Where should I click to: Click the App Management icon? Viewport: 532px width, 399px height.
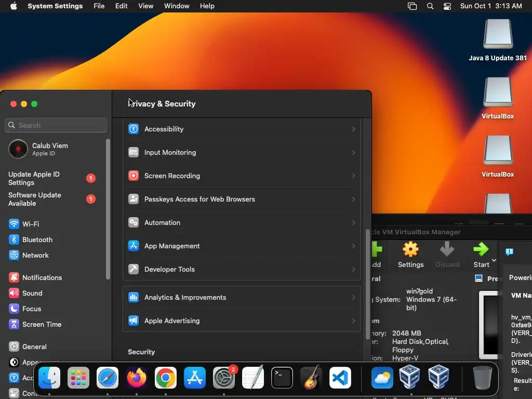click(134, 246)
